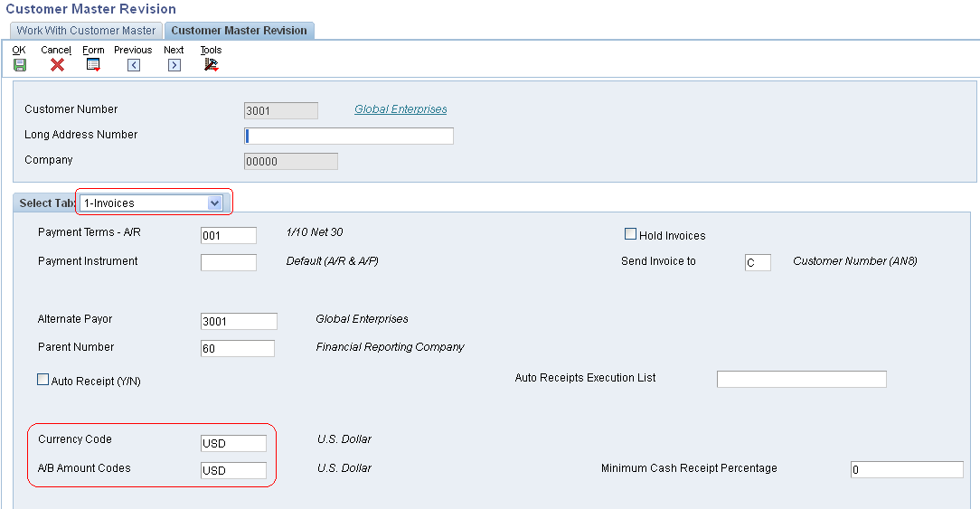Screen dimensions: 980x509
Task: Click the red Cancel X icon
Action: (x=57, y=65)
